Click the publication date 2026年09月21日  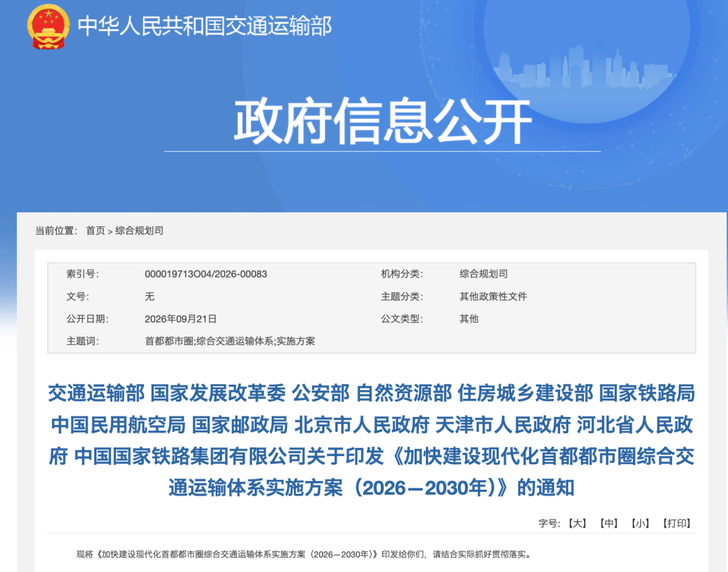(181, 319)
